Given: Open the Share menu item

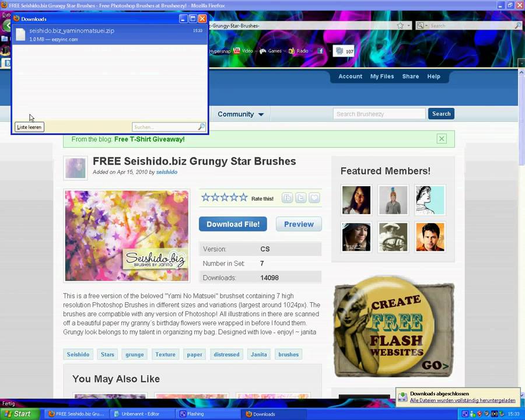Looking at the screenshot, I should coord(411,76).
